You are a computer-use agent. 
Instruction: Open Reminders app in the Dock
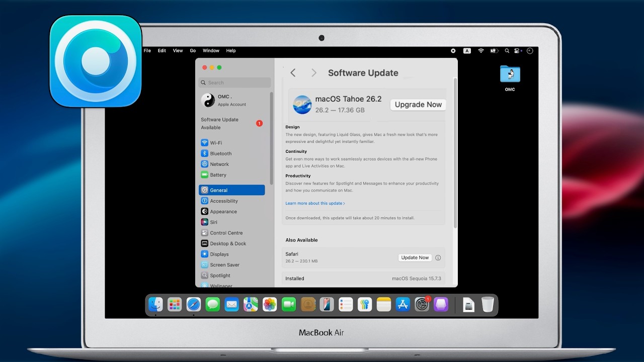[346, 304]
